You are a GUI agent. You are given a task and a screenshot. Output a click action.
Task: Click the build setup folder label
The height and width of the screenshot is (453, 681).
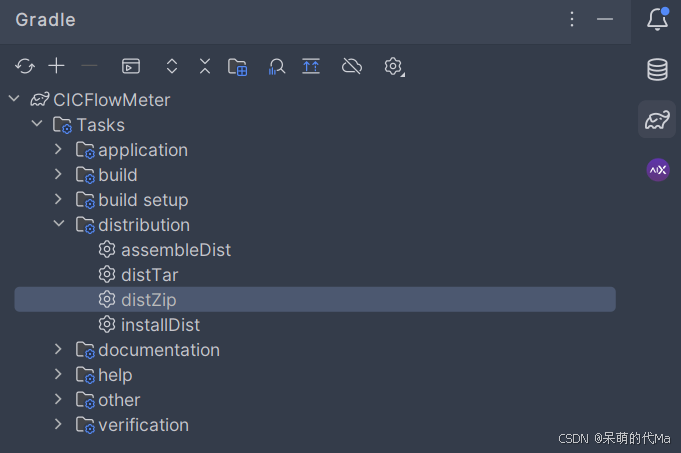tap(143, 200)
